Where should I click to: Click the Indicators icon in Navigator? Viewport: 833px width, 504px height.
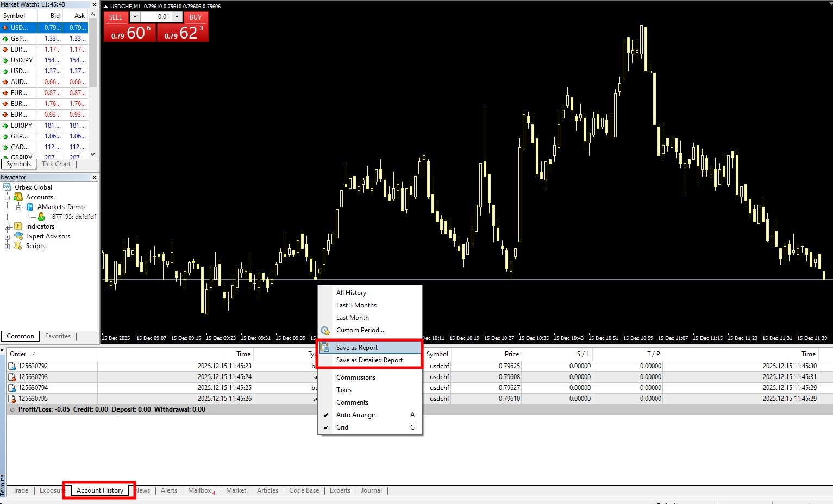coord(18,226)
